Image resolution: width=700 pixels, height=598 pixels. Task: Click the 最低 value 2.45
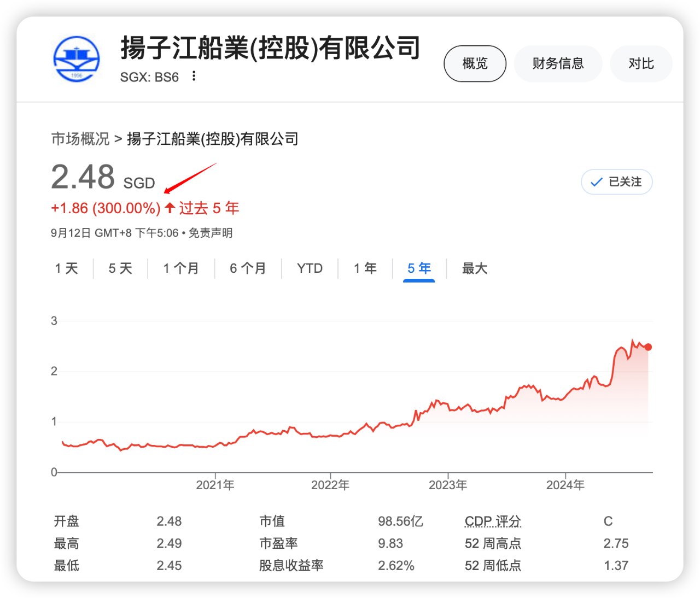[x=169, y=566]
